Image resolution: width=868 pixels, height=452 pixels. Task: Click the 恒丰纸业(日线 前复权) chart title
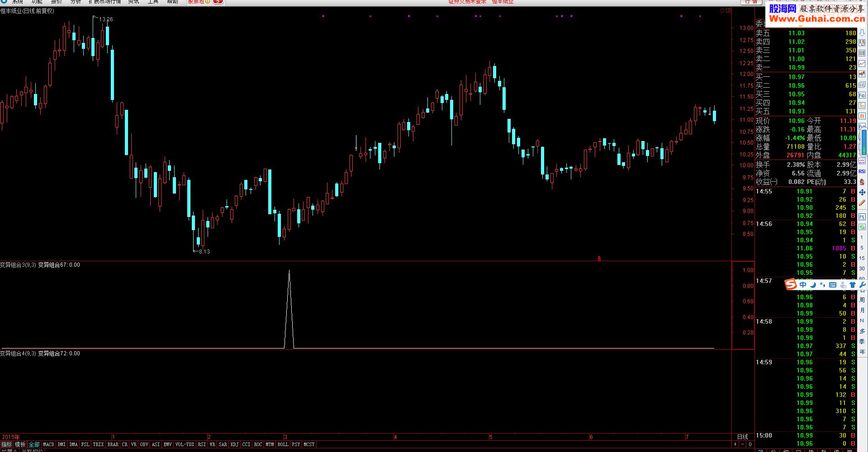click(x=27, y=11)
